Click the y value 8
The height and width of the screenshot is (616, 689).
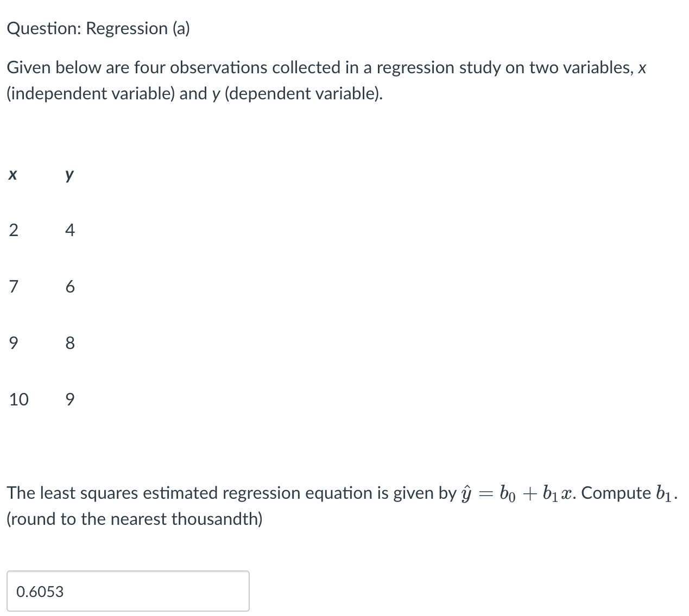point(70,342)
